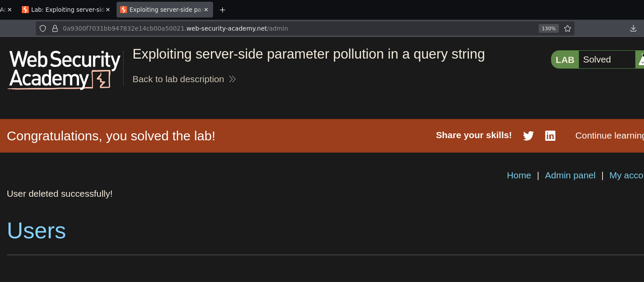Viewport: 644px width, 282px height.
Task: Click Continue learning link
Action: click(610, 136)
